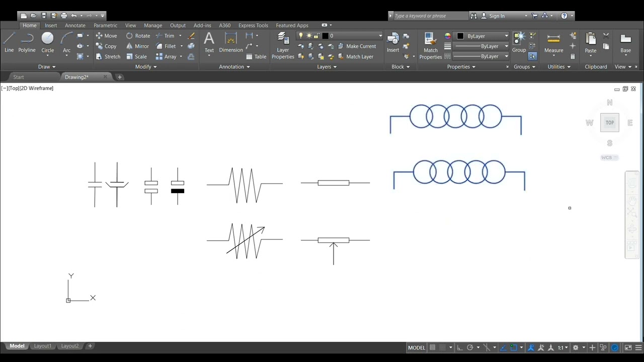This screenshot has height=362, width=644.
Task: Toggle group selection on/off button
Action: [x=533, y=56]
